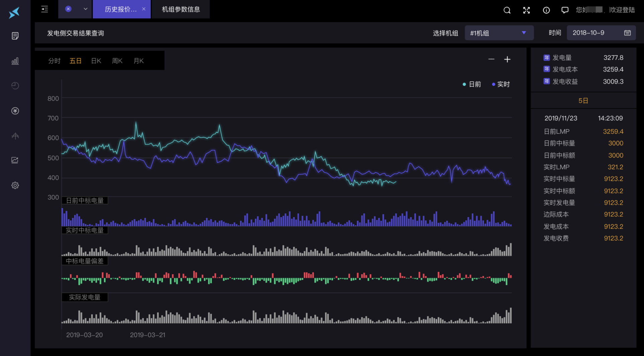Click the 日前中标额 row label
The image size is (644, 356).
(559, 155)
